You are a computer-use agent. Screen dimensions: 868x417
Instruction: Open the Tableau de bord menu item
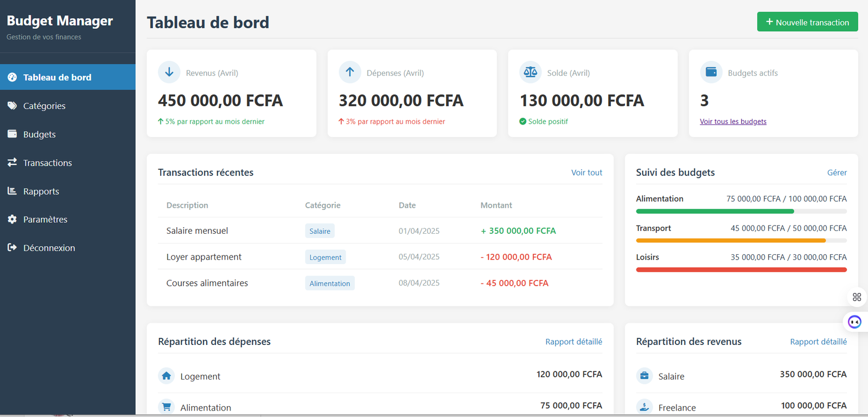pos(68,77)
